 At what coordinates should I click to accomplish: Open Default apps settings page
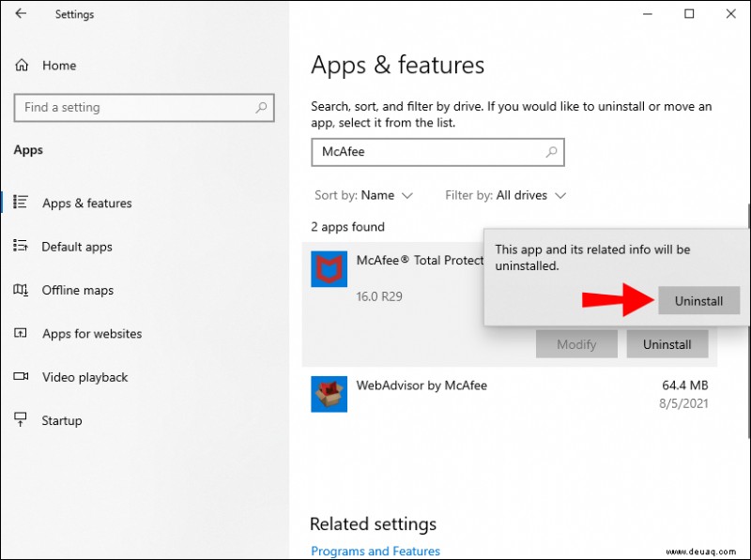click(x=77, y=247)
